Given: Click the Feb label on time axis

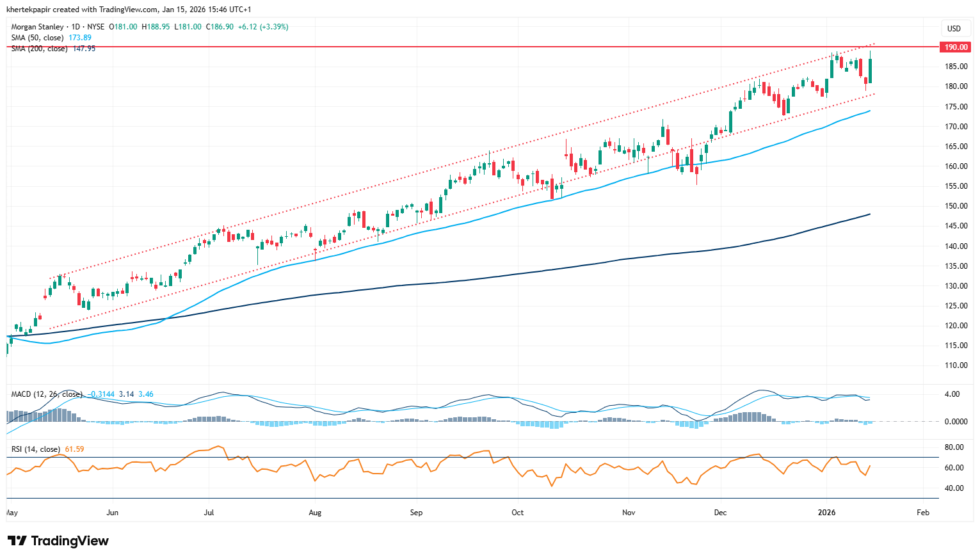Looking at the screenshot, I should pyautogui.click(x=922, y=513).
